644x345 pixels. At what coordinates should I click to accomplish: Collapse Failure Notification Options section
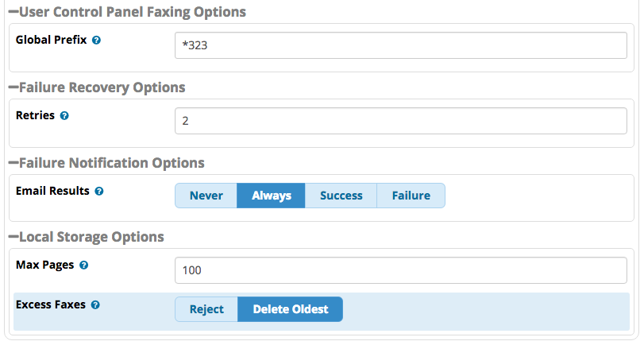click(x=13, y=163)
